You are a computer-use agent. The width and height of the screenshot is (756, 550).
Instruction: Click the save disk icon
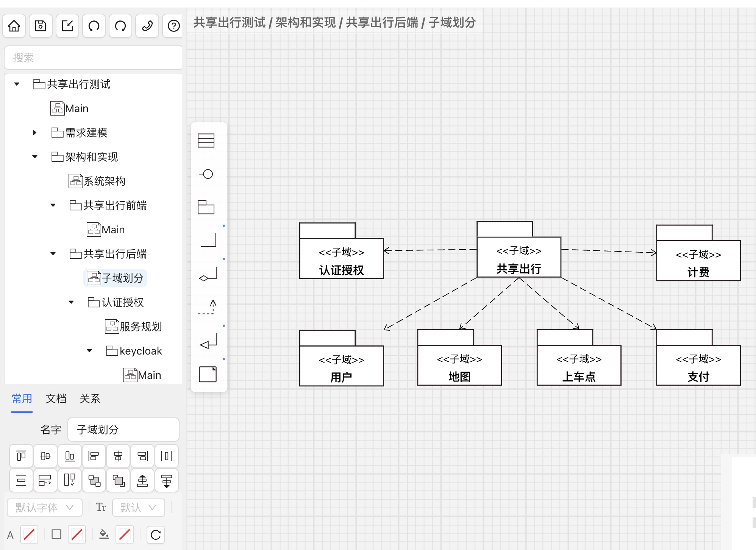pos(41,26)
